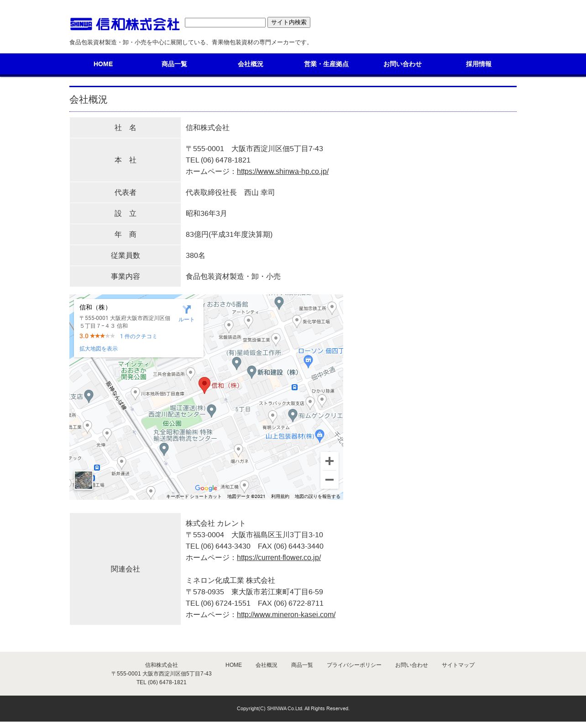Open footer プライバシーポリシー link
Viewport: 586px width, 728px height.
point(354,665)
